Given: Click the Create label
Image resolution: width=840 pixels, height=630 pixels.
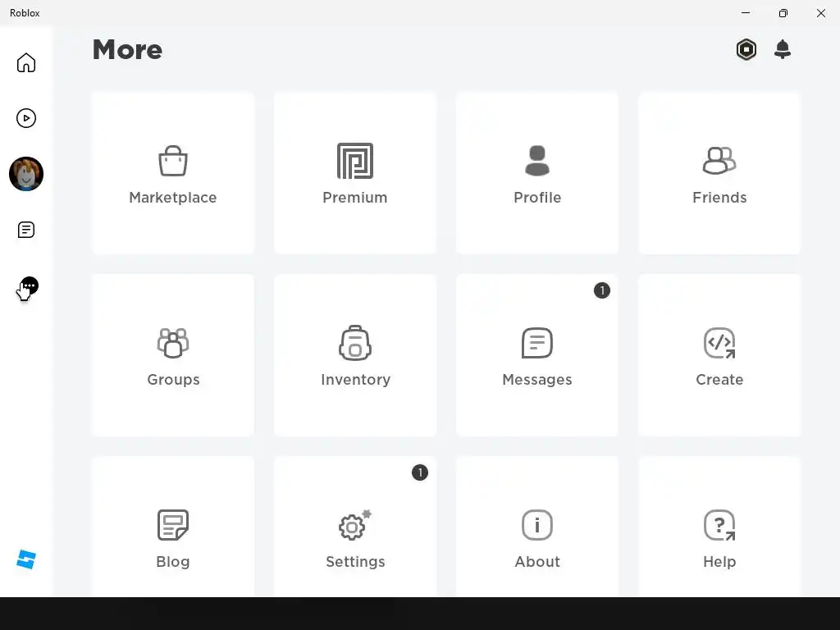Looking at the screenshot, I should (719, 380).
